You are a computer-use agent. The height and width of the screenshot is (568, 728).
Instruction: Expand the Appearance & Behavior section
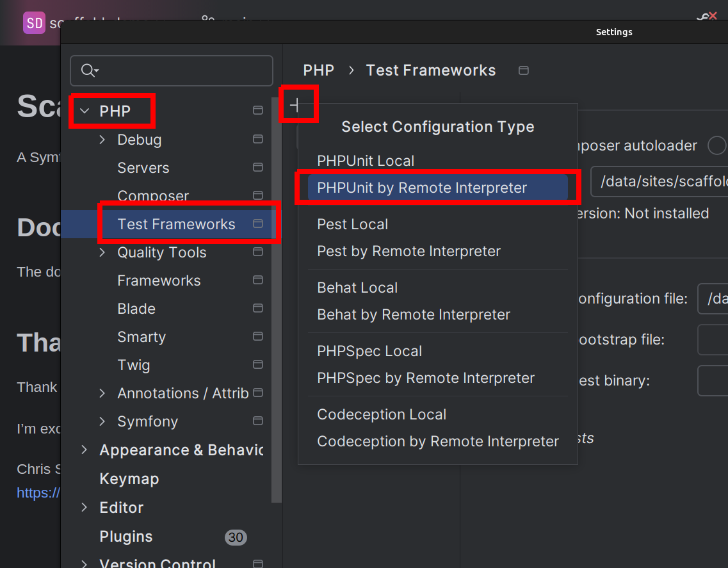(85, 450)
